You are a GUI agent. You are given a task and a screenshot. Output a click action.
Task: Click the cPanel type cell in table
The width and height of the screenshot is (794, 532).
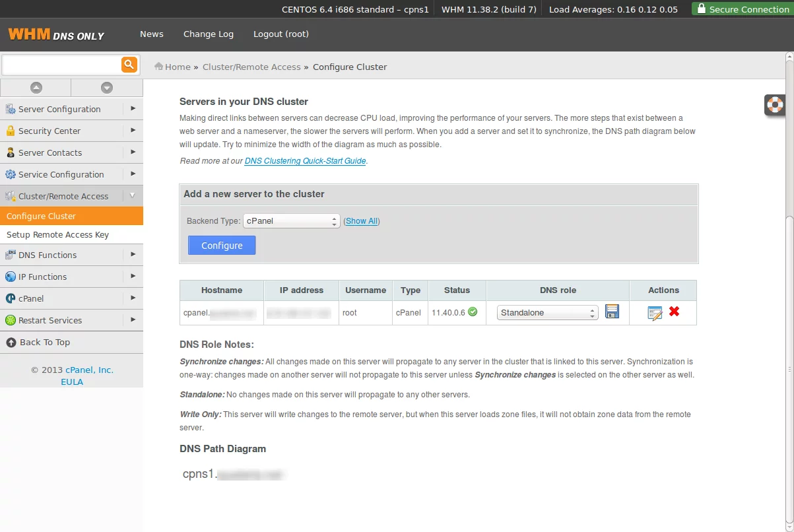[x=409, y=313]
